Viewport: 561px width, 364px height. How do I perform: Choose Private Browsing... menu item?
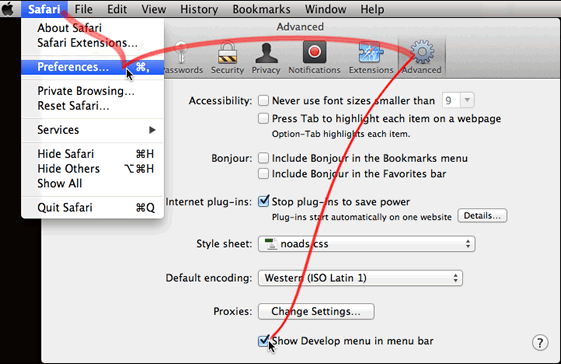[93, 91]
